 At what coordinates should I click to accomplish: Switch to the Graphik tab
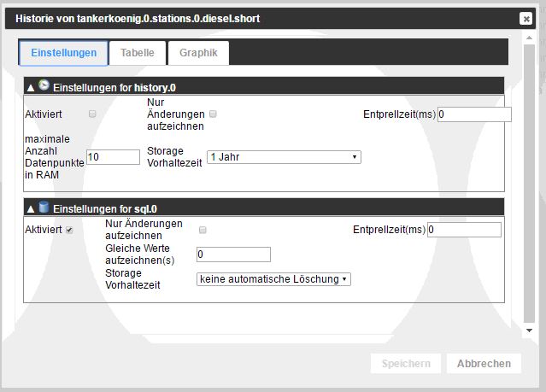(198, 53)
